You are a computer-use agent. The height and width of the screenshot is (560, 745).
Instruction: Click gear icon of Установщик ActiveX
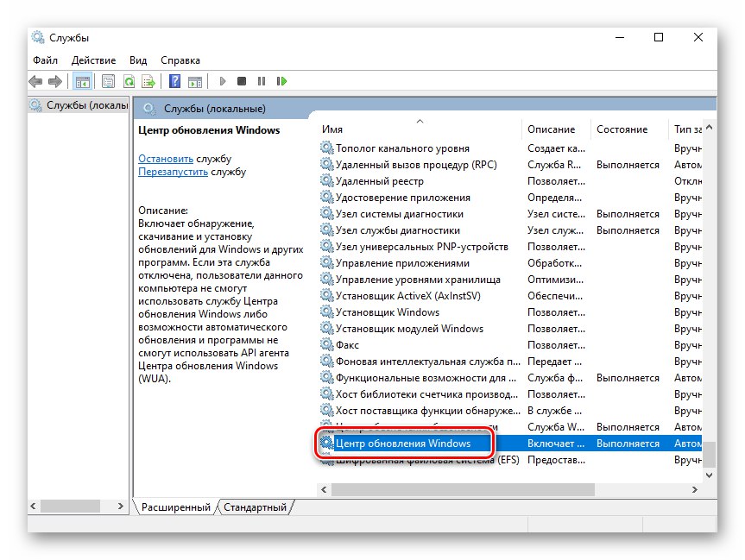coord(326,295)
